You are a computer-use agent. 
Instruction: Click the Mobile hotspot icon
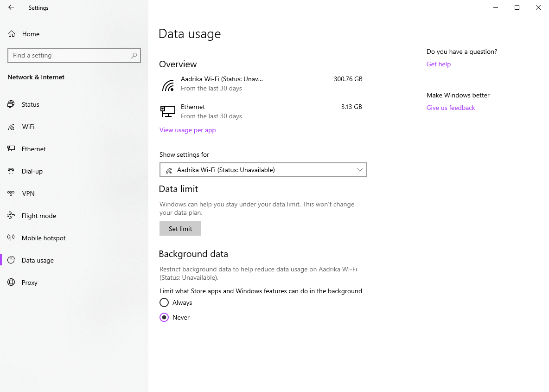[x=11, y=238]
